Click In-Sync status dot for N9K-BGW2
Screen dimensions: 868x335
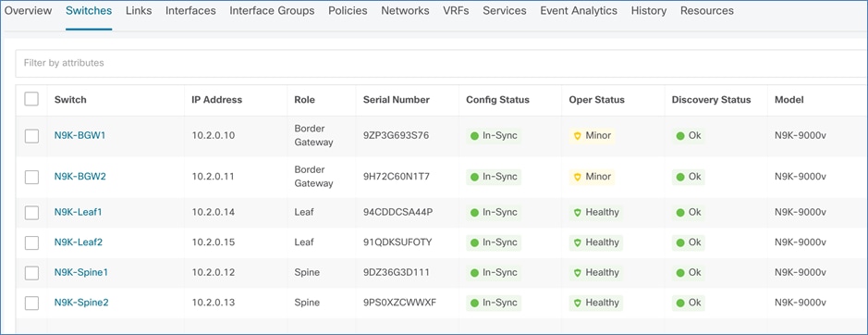click(474, 177)
